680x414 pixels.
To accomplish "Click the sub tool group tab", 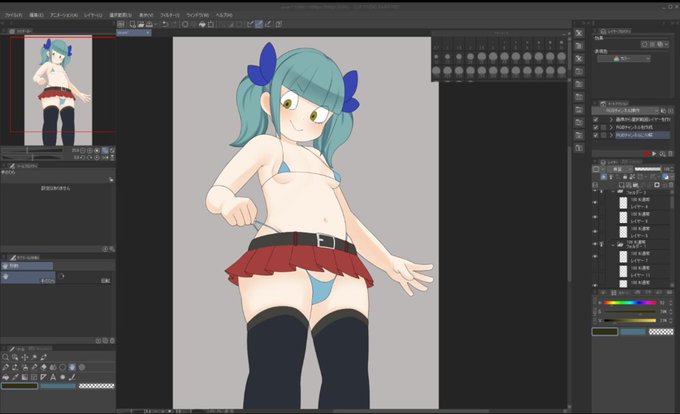I will pos(27,266).
